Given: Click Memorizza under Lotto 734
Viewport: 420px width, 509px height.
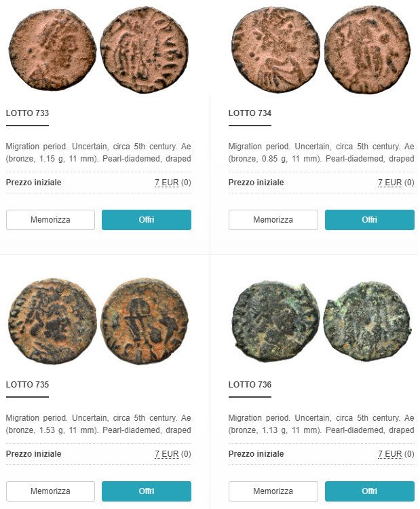Looking at the screenshot, I should pos(273,220).
